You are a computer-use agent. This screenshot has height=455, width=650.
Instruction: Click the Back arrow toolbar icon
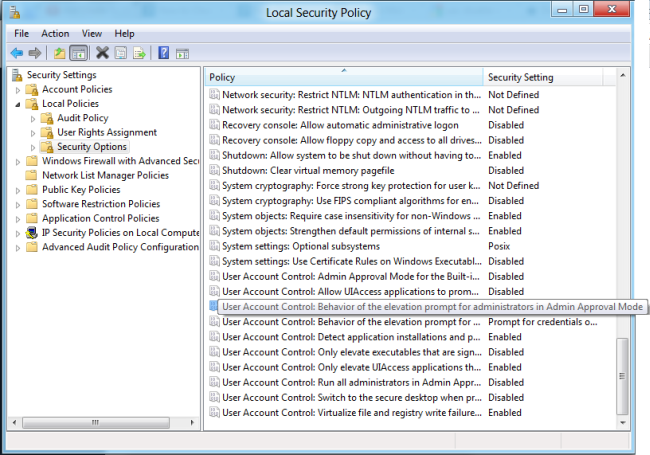[x=17, y=53]
